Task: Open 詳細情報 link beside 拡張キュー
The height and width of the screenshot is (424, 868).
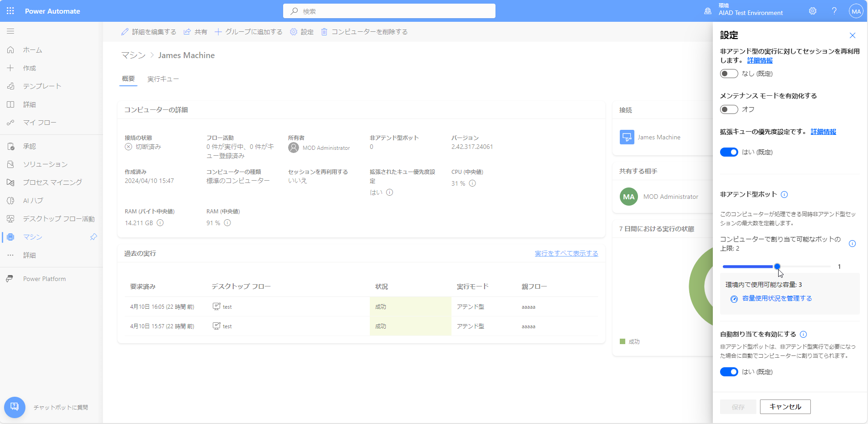Action: 824,132
